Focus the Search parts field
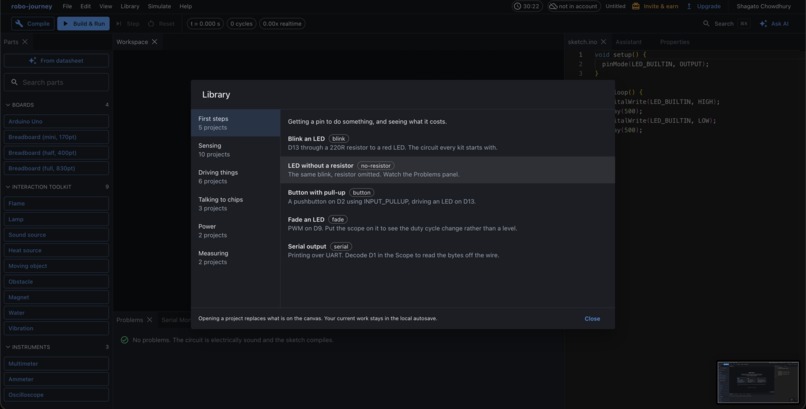Screen dimensions: 806x409 click(x=57, y=82)
